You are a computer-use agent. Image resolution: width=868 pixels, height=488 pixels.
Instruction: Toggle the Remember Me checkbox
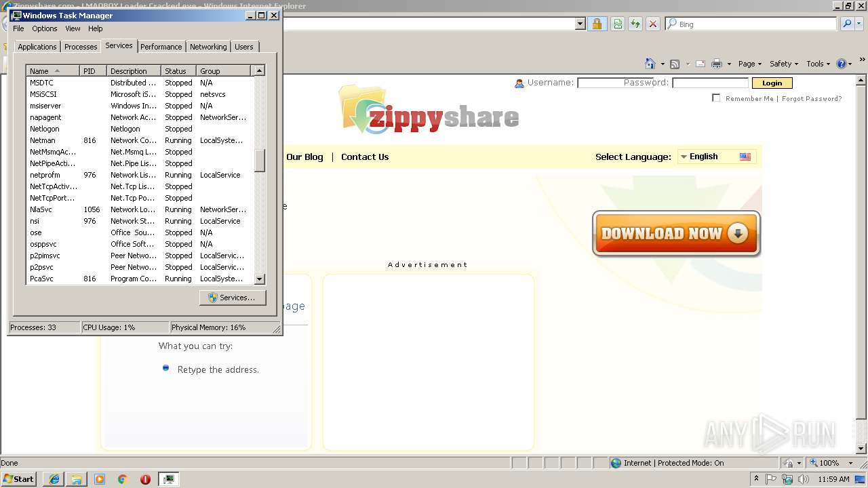(x=716, y=98)
